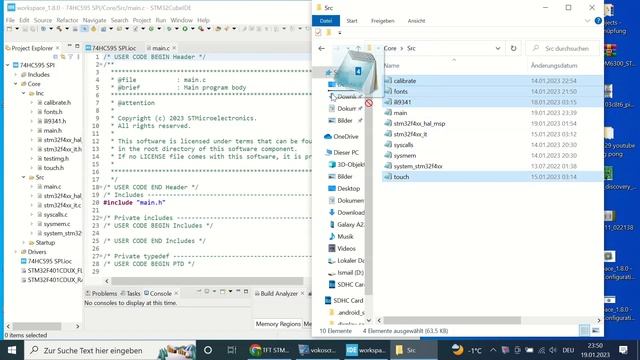This screenshot has width=640, height=360.
Task: Collapse the 74HC595 SPI project node
Action: pyautogui.click(x=8, y=65)
